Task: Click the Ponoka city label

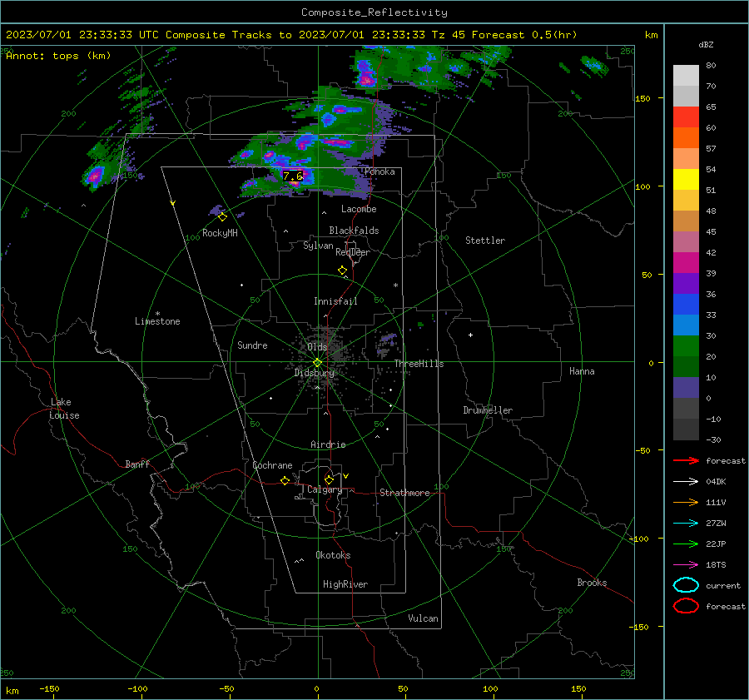Action: [x=379, y=171]
